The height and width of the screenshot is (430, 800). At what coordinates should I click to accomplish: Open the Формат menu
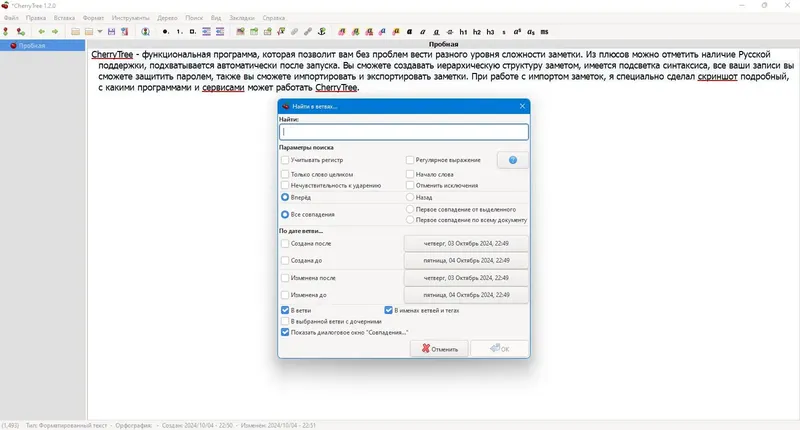click(93, 18)
